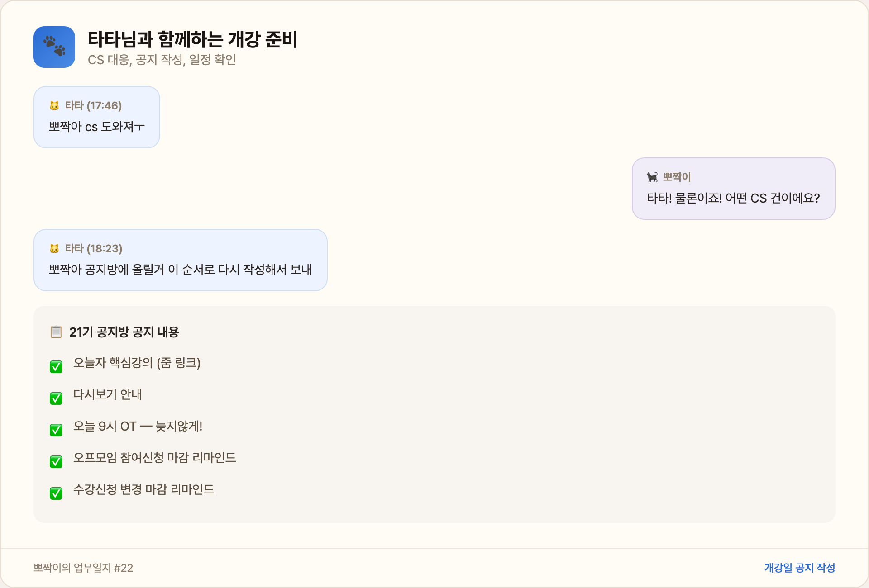Click the 뽀짝이의 업무일지 #22 label

[x=83, y=568]
